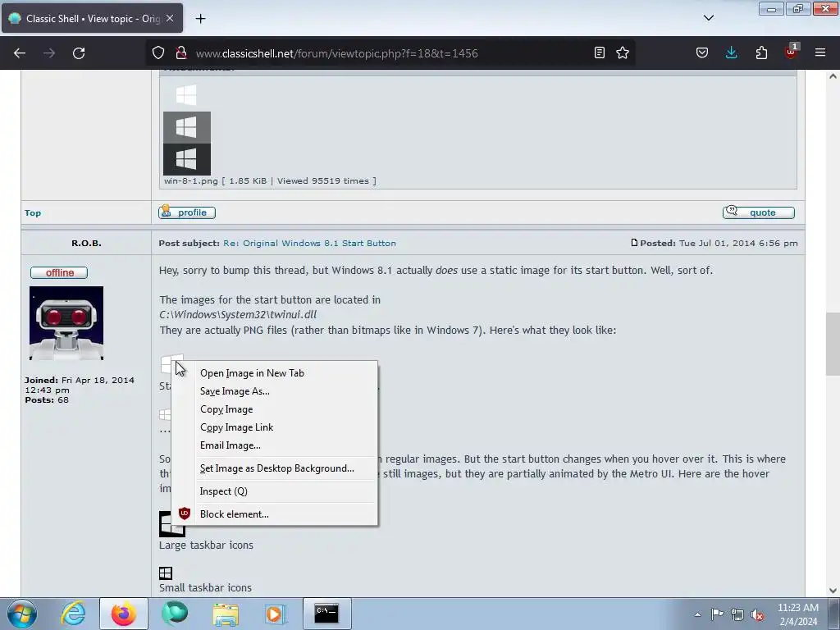Show hidden tray icons arrow
This screenshot has height=630, width=840.
[697, 614]
